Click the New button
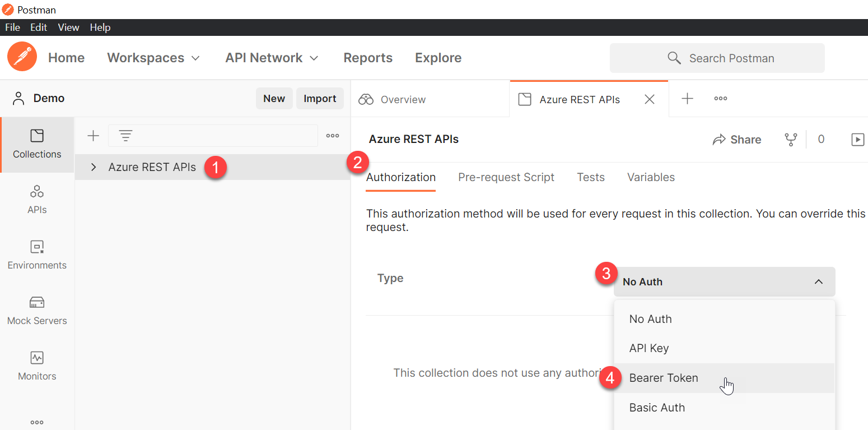This screenshot has width=868, height=430. point(274,99)
